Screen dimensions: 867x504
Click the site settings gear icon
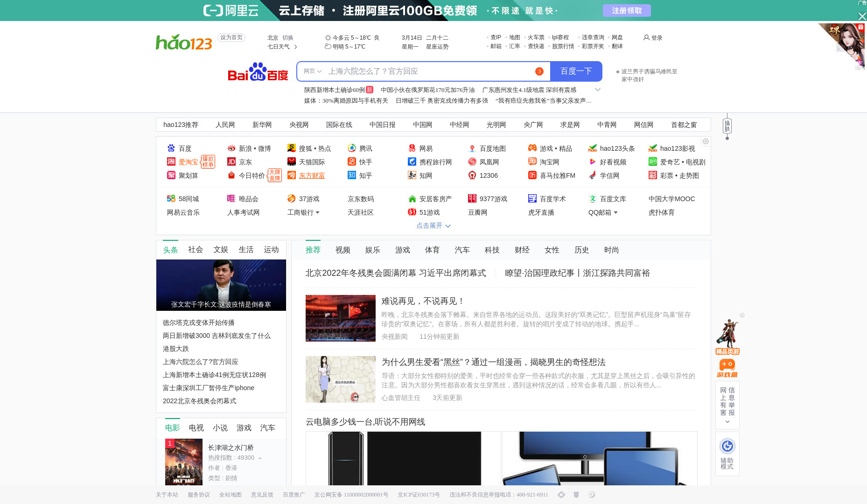point(706,141)
